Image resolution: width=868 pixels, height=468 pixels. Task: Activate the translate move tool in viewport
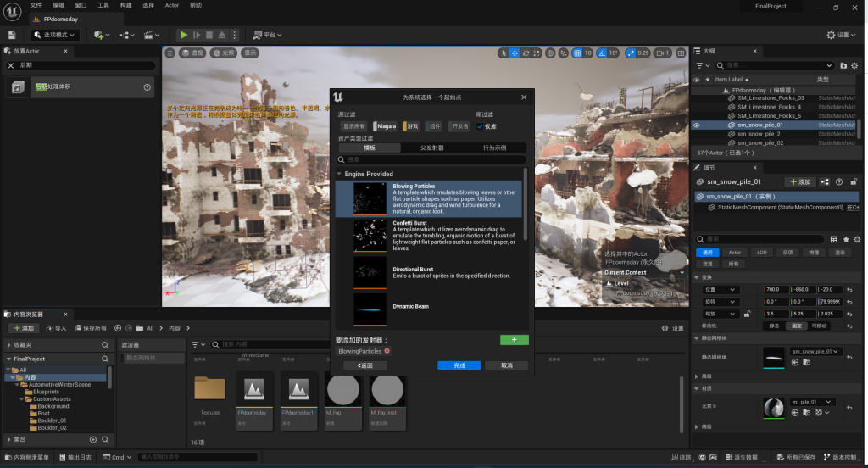click(x=515, y=53)
